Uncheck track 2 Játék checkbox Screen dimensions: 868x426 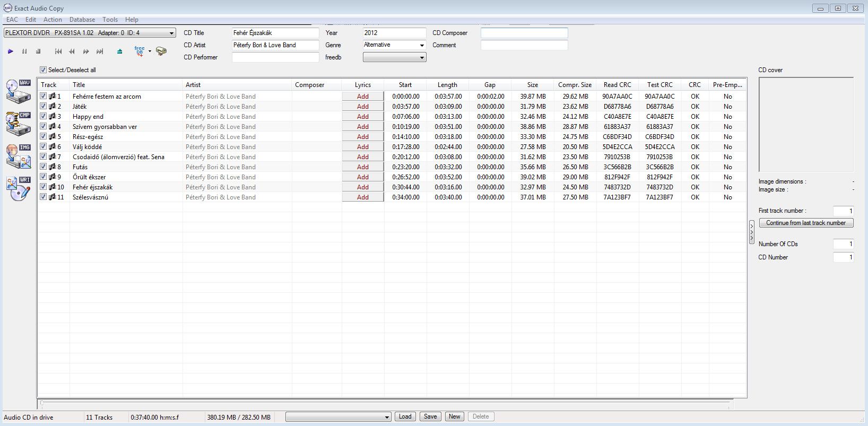click(44, 106)
